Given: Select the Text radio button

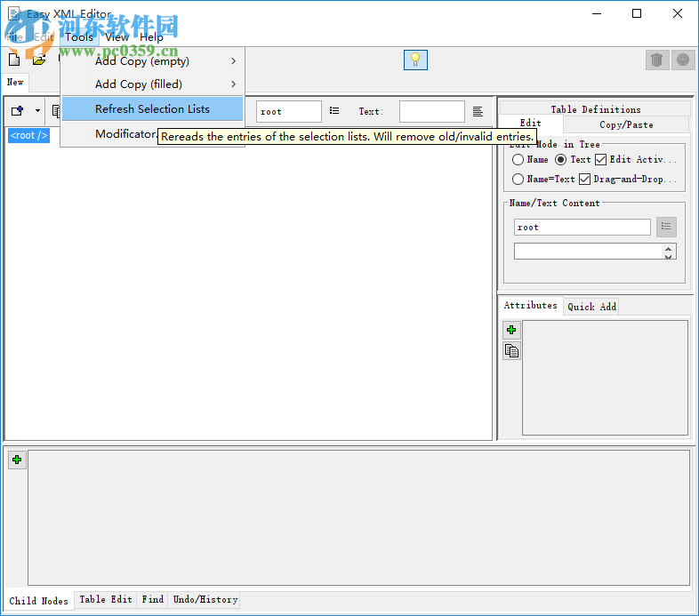Looking at the screenshot, I should click(x=561, y=160).
